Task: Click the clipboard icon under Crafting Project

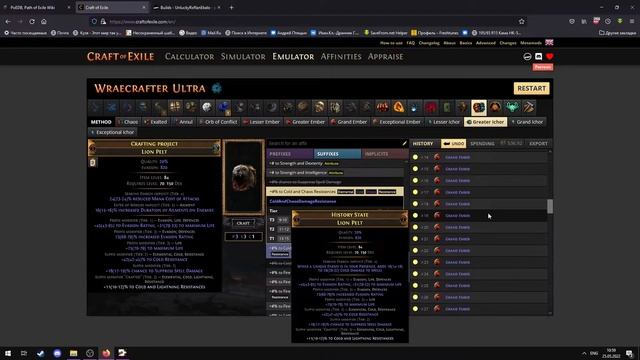Action: pyautogui.click(x=93, y=162)
